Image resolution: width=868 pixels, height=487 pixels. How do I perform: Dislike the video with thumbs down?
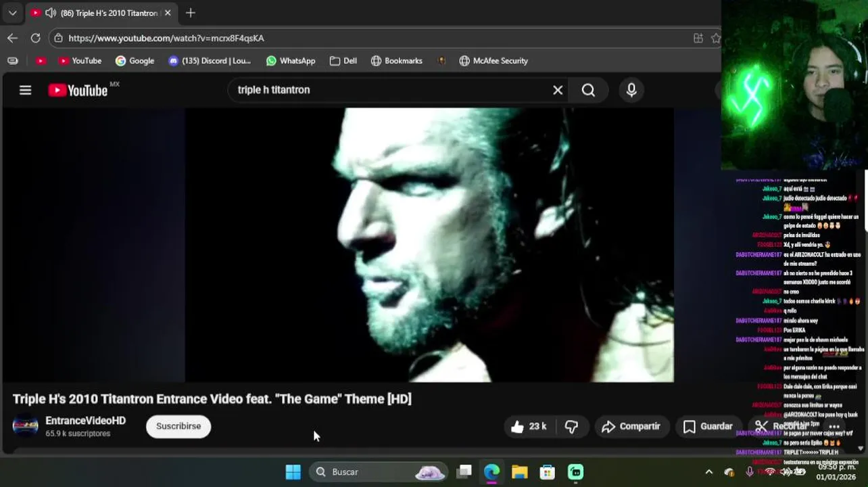pos(571,426)
